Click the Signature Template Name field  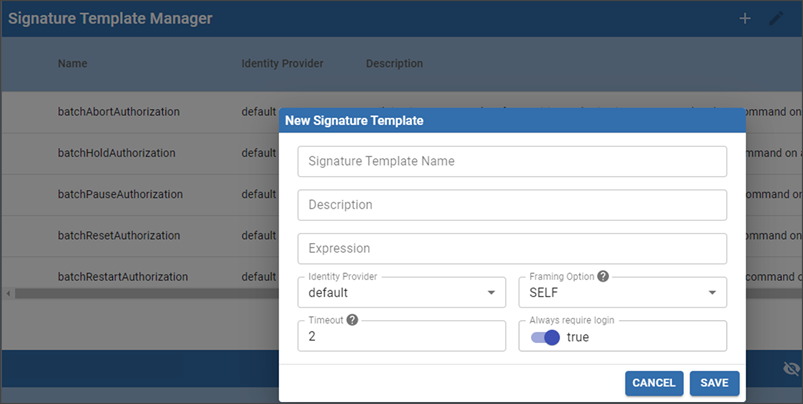tap(512, 161)
